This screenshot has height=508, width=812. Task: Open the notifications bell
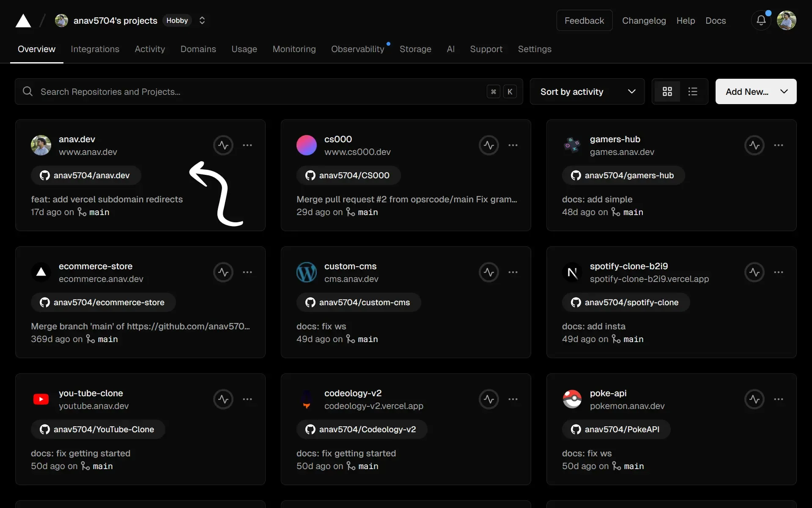point(761,20)
